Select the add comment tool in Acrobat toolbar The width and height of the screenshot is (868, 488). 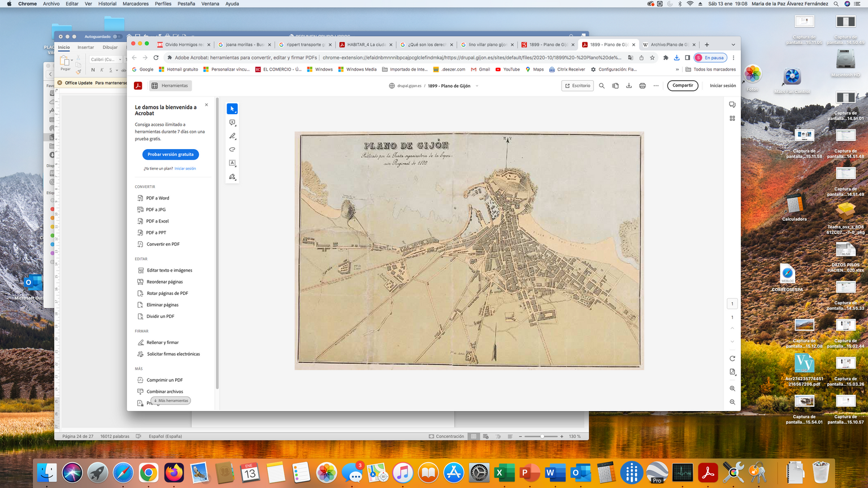[x=232, y=123]
